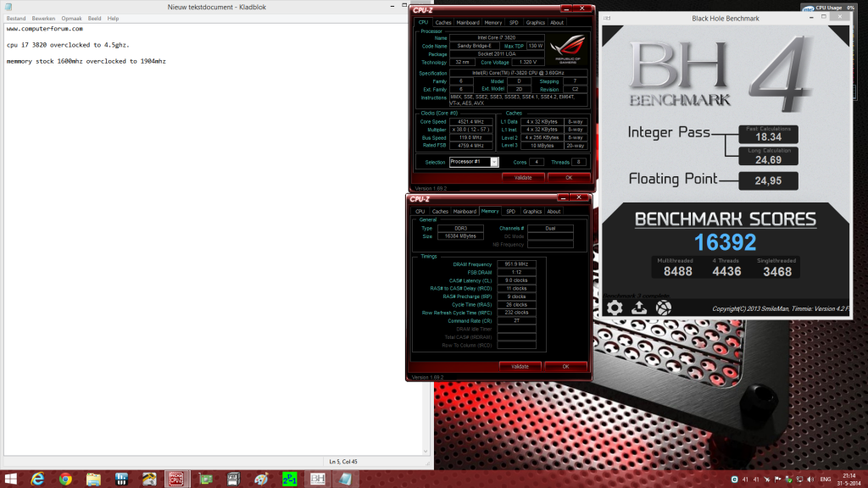This screenshot has height=488, width=868.
Task: Click the Multithreaded score 8488
Action: pos(677,271)
